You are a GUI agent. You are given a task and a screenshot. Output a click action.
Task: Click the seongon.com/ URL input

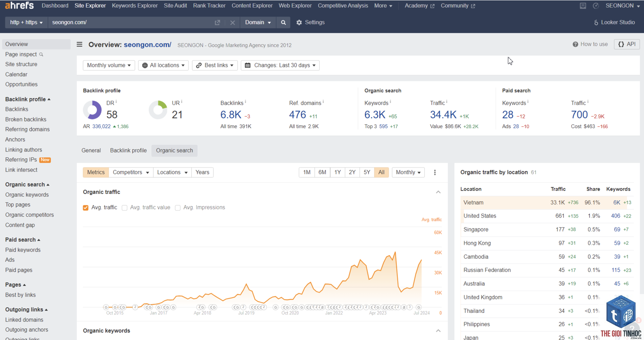pyautogui.click(x=130, y=22)
